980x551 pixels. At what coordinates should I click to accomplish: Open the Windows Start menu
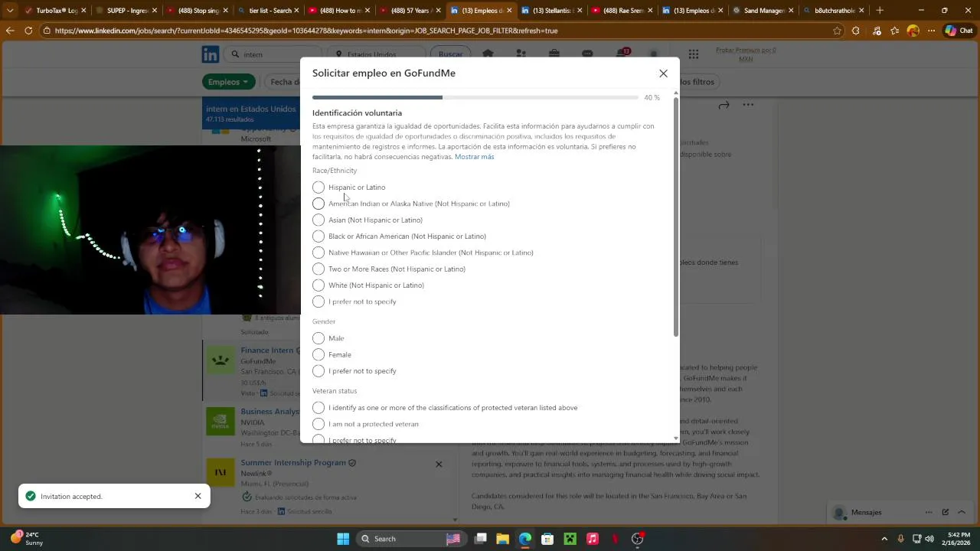coord(343,539)
